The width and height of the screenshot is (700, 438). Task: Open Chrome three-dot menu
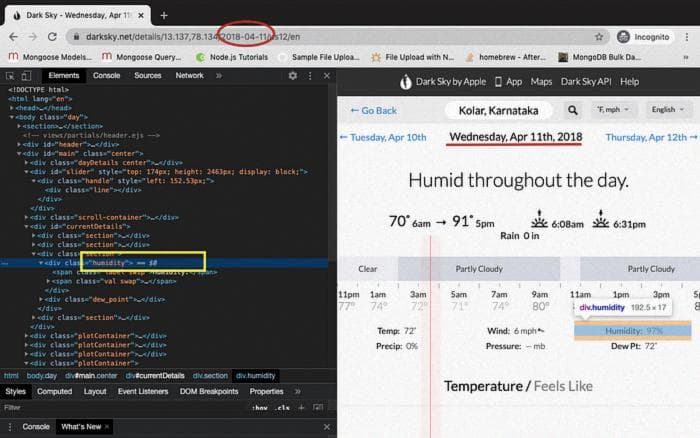[x=687, y=37]
